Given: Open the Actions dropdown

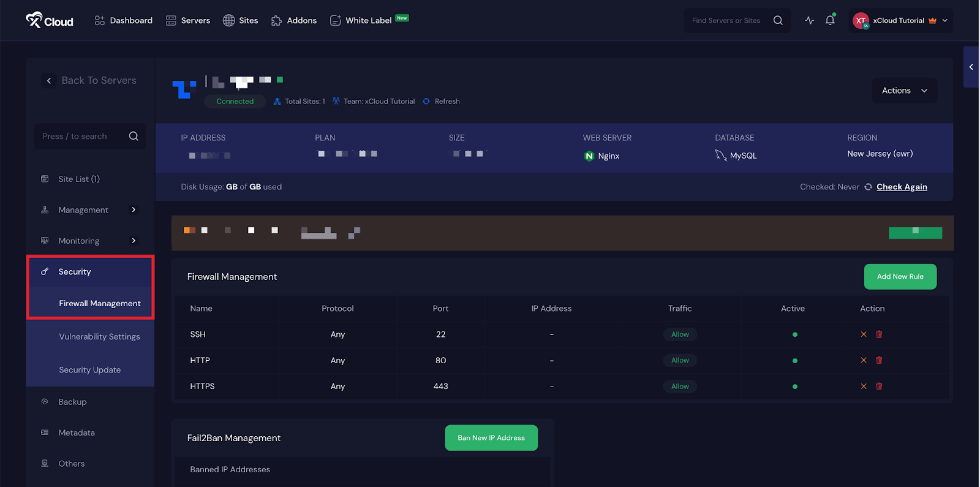Looking at the screenshot, I should (904, 91).
